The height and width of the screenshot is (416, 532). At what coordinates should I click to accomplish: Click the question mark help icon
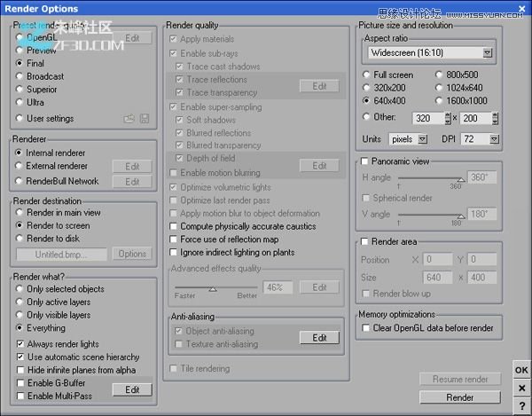522,405
